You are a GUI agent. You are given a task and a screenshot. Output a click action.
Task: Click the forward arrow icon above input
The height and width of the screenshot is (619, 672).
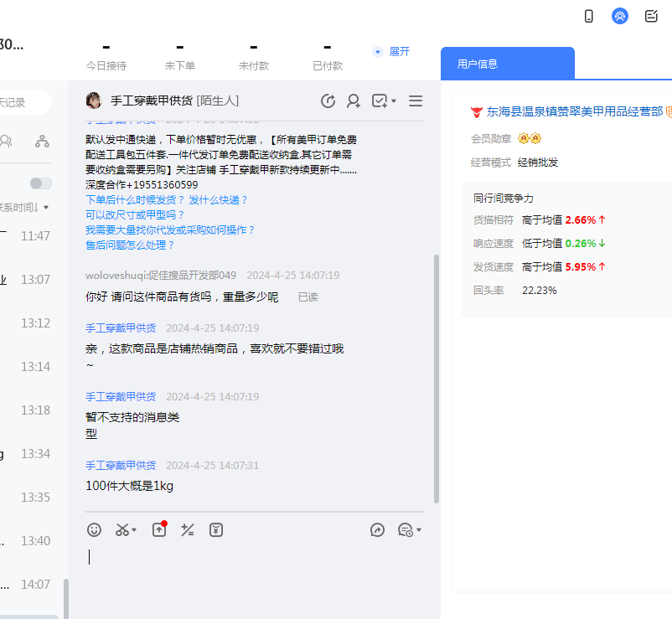377,529
